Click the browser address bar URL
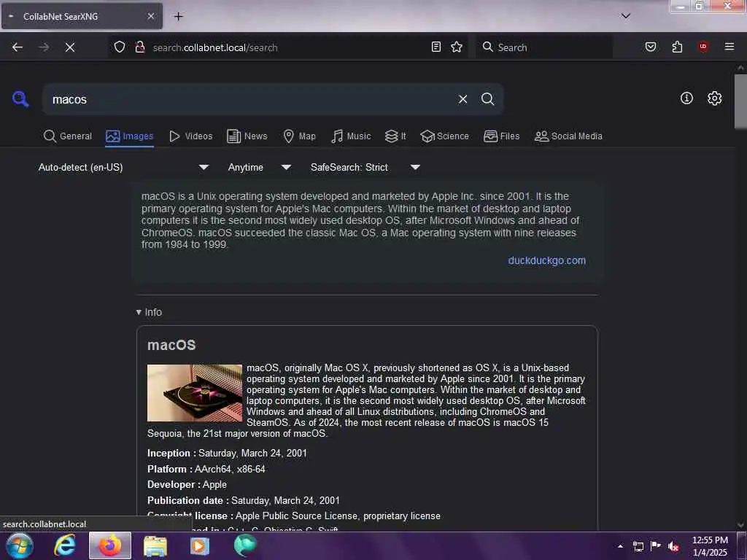 (x=215, y=47)
